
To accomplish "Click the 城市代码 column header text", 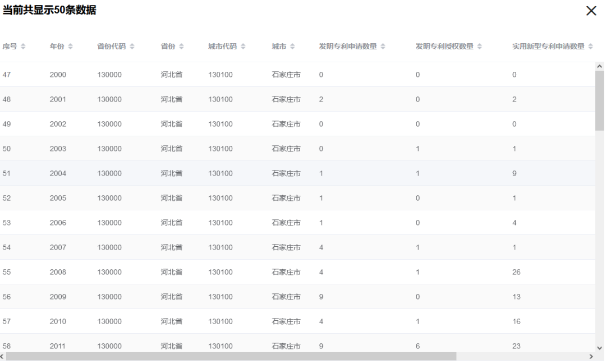I will 222,47.
